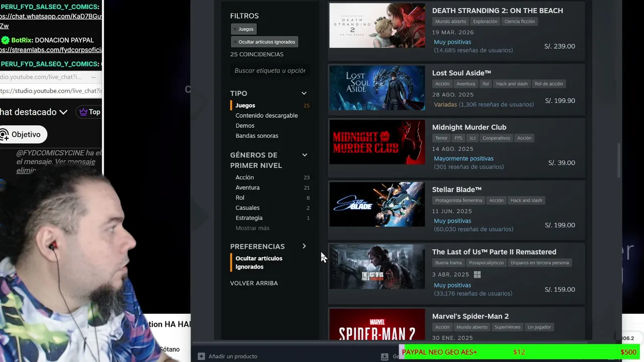This screenshot has width=644, height=362.
Task: Open the chat destacado dropdown
Action: (x=63, y=112)
